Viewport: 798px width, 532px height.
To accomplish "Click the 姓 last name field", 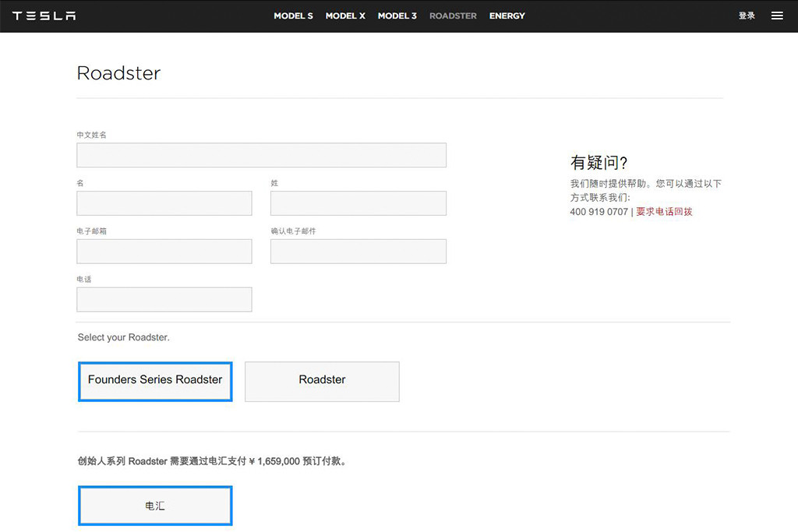I will click(358, 203).
